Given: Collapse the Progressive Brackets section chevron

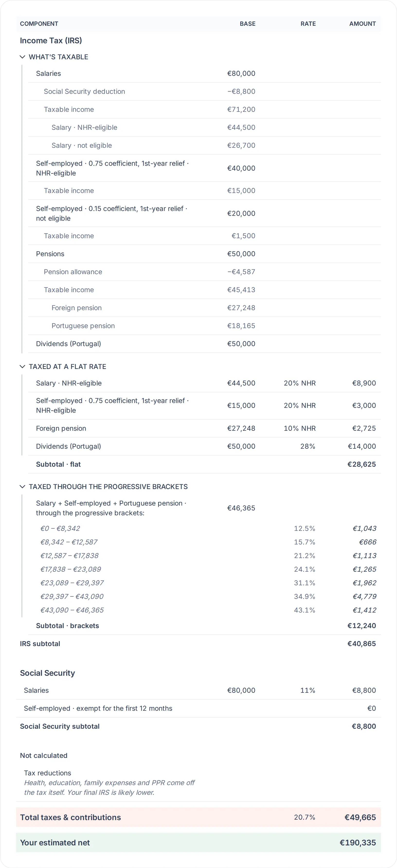Looking at the screenshot, I should [x=23, y=487].
